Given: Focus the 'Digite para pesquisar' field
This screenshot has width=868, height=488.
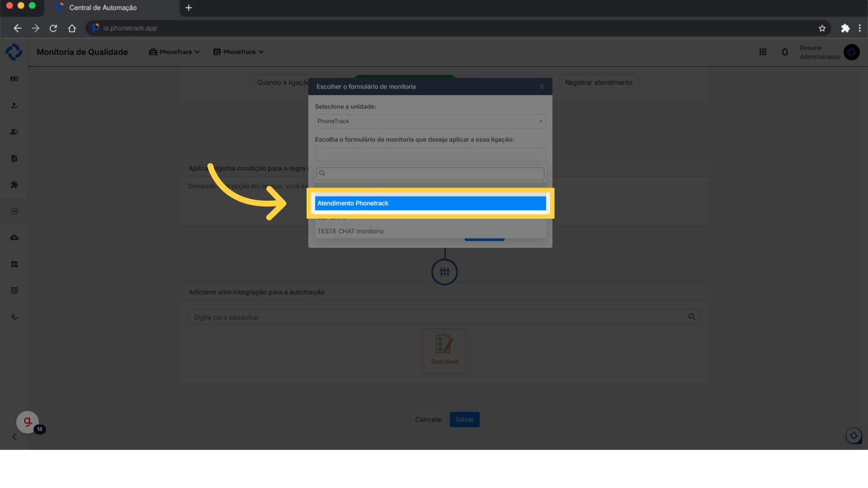Looking at the screenshot, I should [x=444, y=317].
